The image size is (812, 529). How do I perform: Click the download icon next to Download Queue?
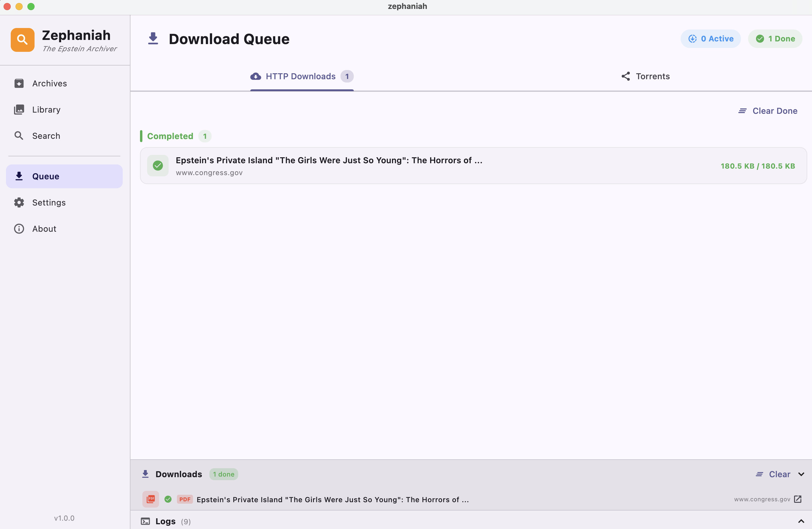coord(153,38)
